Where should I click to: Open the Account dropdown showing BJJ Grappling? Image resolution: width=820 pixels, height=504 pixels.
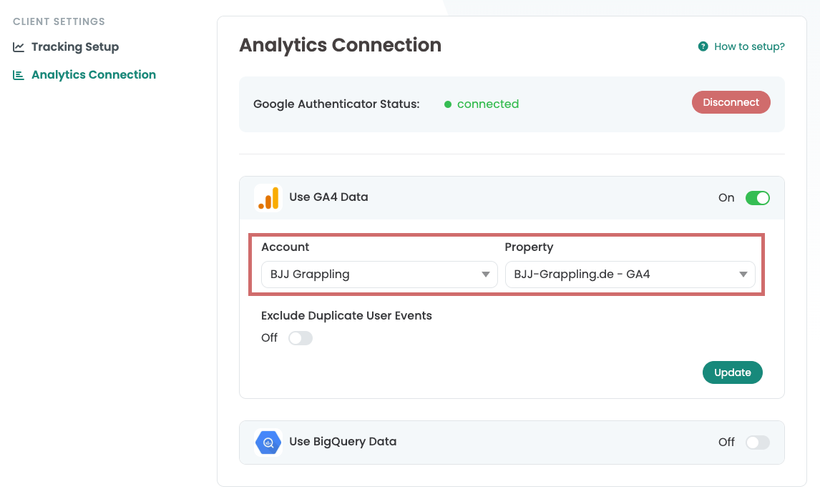(x=379, y=275)
